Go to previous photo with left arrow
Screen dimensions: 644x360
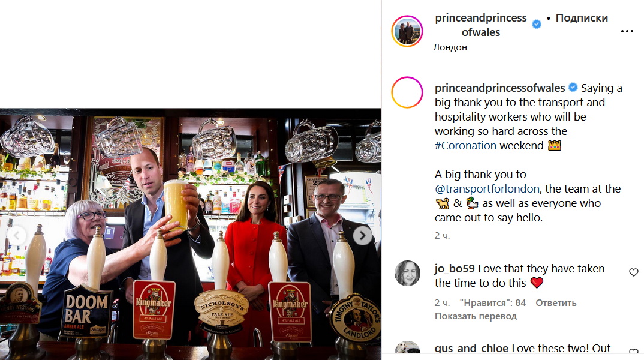click(x=17, y=235)
